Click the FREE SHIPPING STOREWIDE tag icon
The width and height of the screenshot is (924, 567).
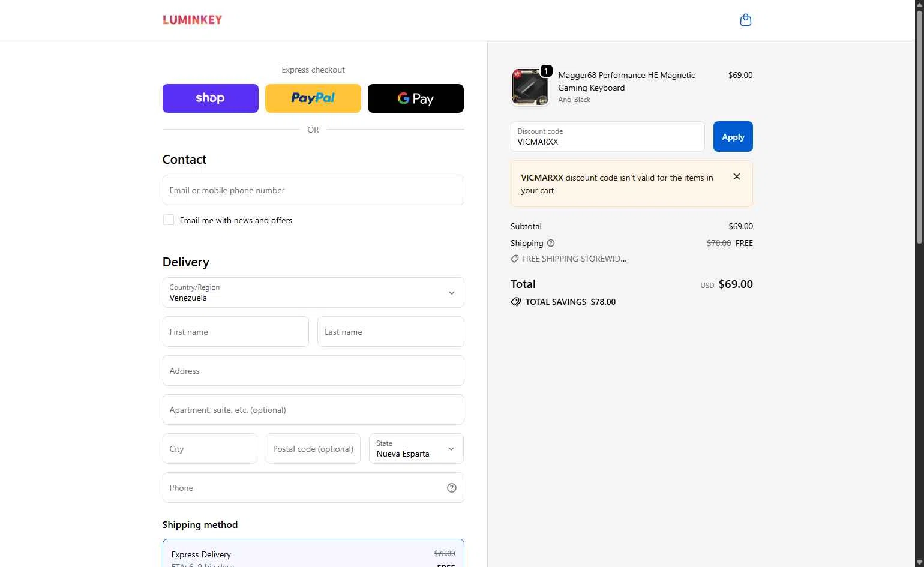515,259
